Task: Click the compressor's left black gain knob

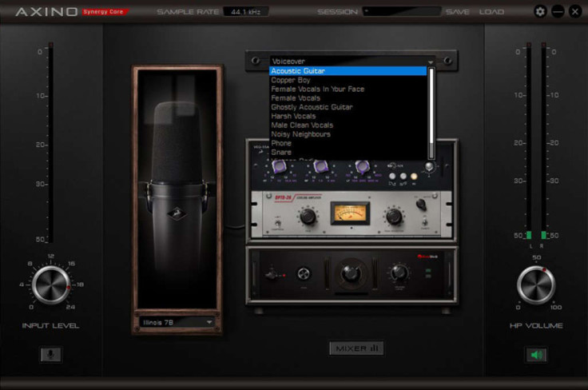Action: 308,217
